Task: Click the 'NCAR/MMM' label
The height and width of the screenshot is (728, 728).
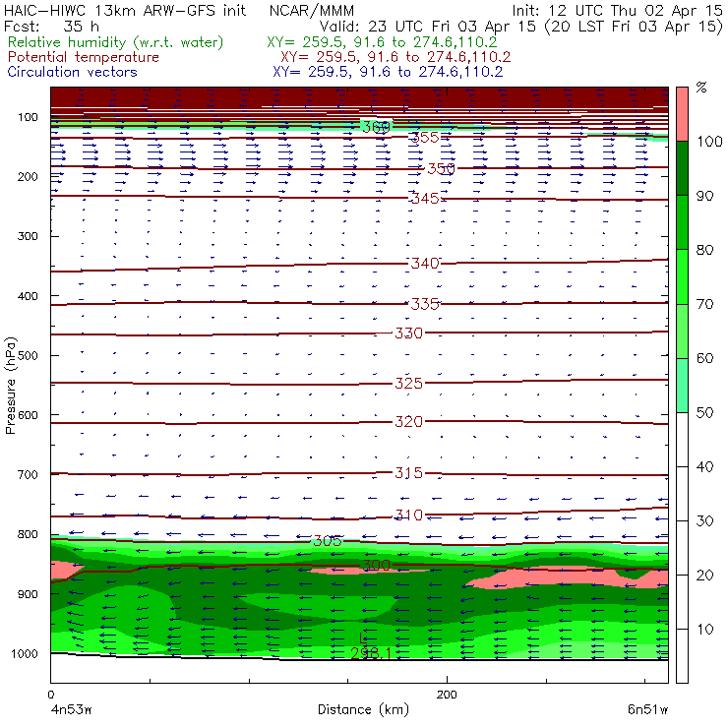Action: point(312,10)
